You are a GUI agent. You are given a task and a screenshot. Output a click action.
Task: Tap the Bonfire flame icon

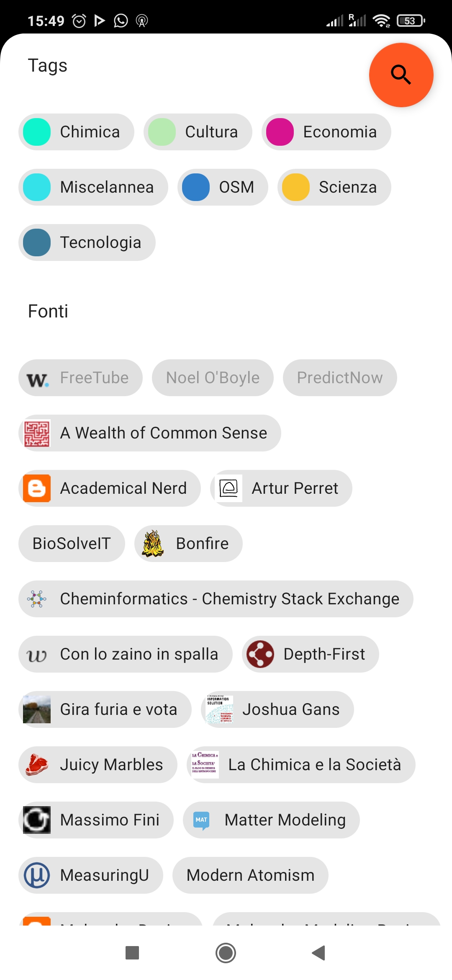[153, 544]
